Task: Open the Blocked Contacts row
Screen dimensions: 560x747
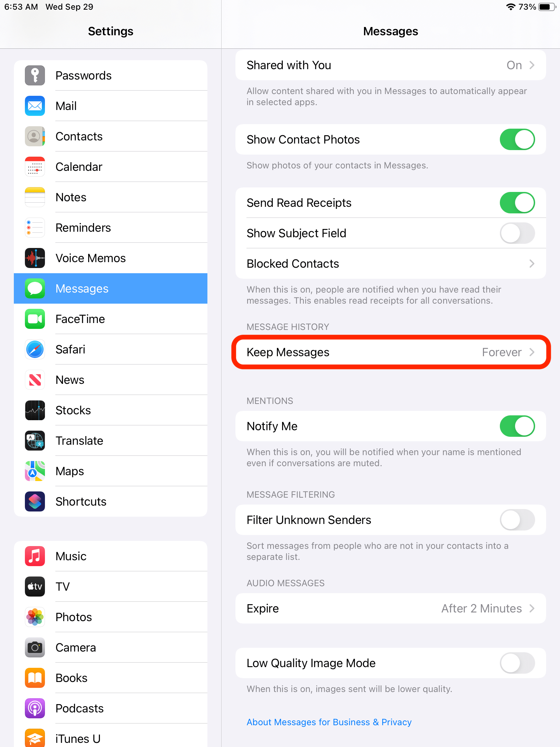Action: (391, 264)
